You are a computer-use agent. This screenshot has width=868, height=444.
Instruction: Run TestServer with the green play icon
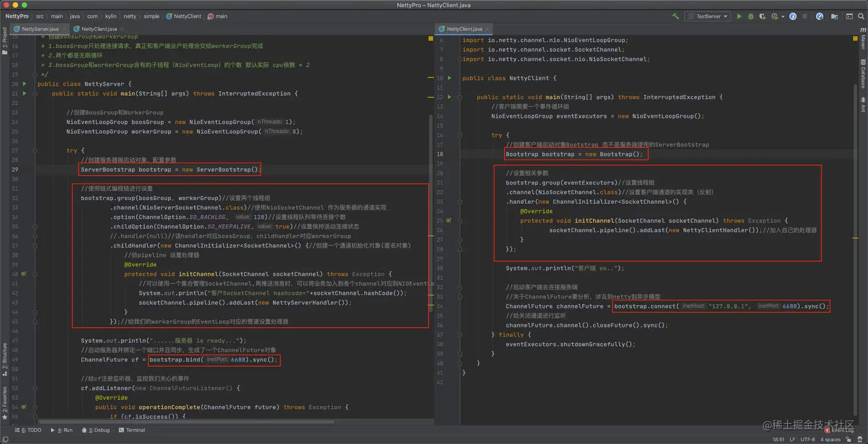coord(739,17)
